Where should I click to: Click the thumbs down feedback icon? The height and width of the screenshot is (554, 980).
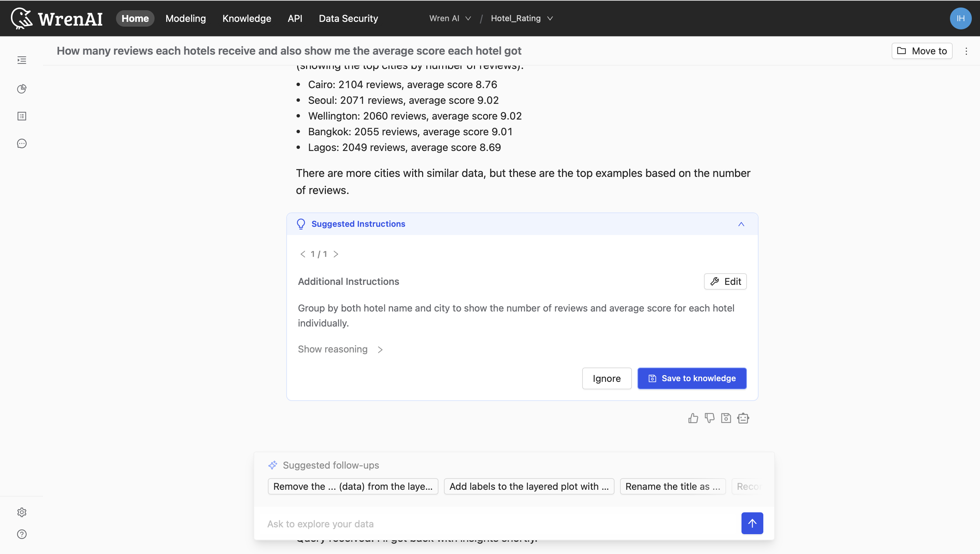(709, 418)
